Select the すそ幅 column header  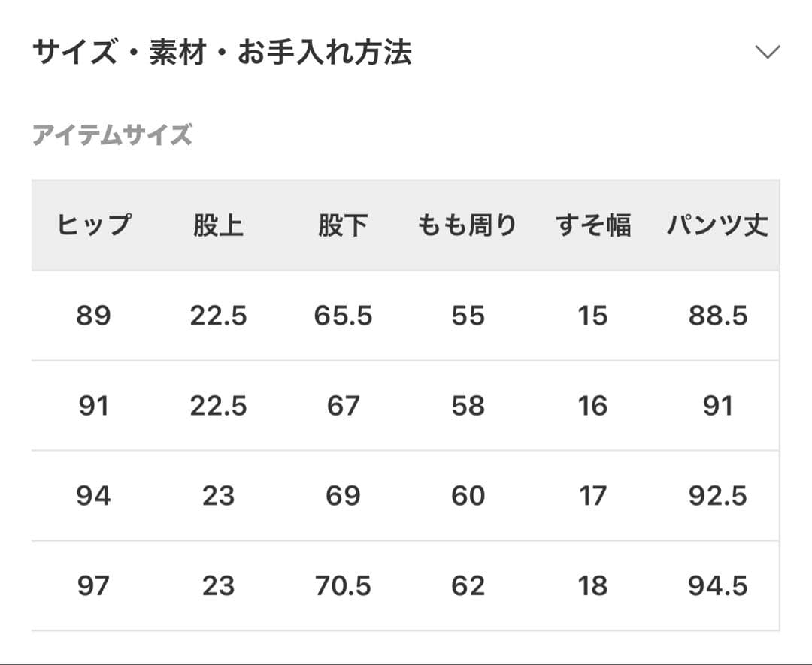click(592, 225)
